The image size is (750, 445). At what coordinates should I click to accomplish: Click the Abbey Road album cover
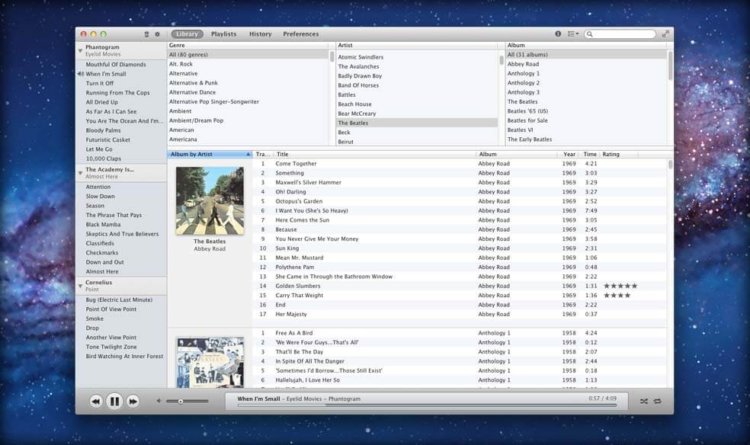(210, 200)
